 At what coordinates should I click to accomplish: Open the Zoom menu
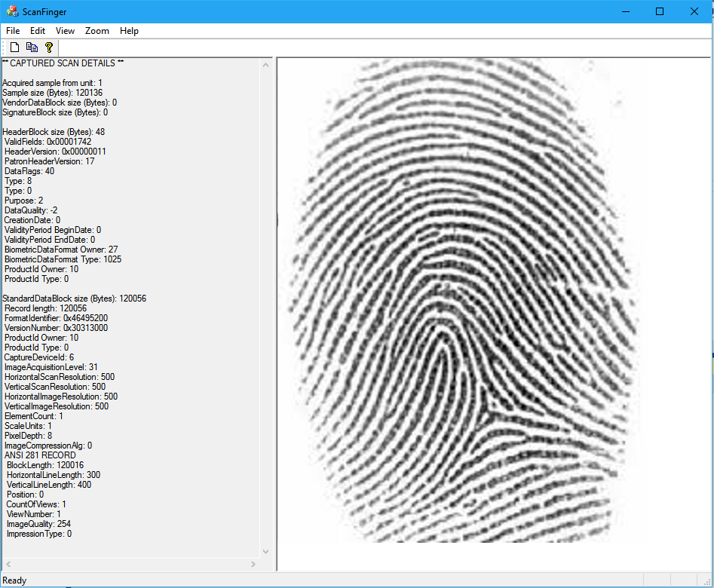click(x=97, y=31)
